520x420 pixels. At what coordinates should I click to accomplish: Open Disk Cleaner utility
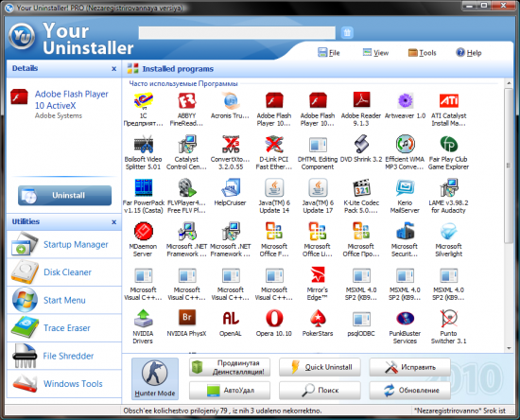click(64, 272)
